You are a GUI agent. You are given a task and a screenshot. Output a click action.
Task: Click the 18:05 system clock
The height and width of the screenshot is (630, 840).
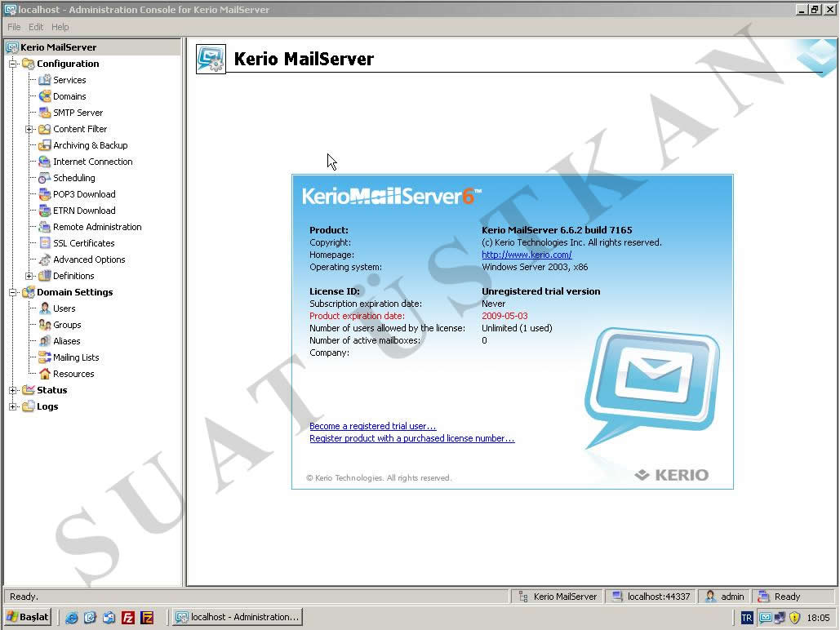pyautogui.click(x=818, y=618)
